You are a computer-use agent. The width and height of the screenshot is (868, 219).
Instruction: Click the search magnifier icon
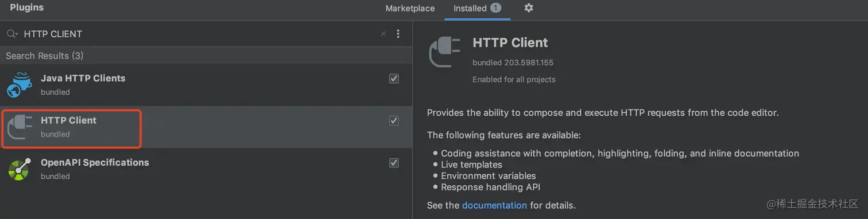pos(12,34)
